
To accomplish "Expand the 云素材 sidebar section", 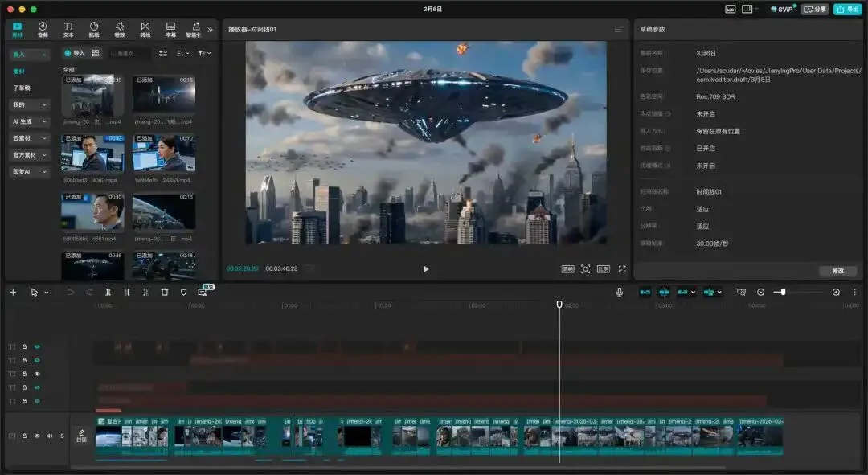I will [30, 138].
